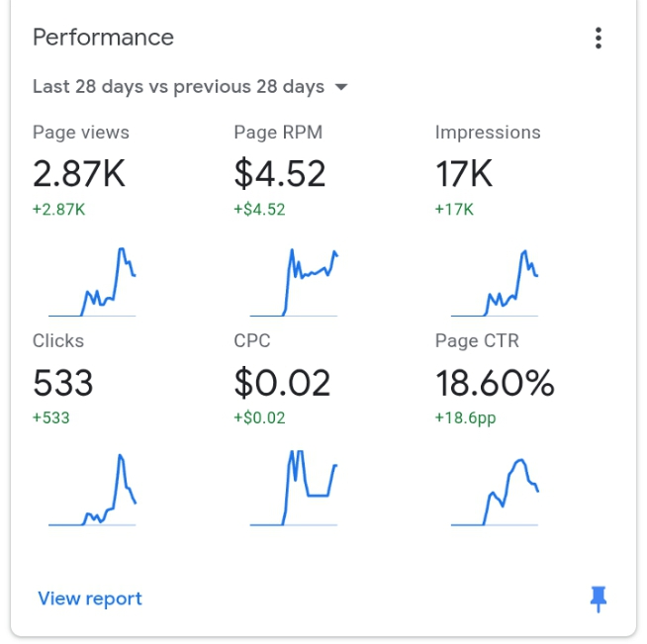Pin the Performance card
Viewport: 647px width, 644px height.
click(598, 598)
